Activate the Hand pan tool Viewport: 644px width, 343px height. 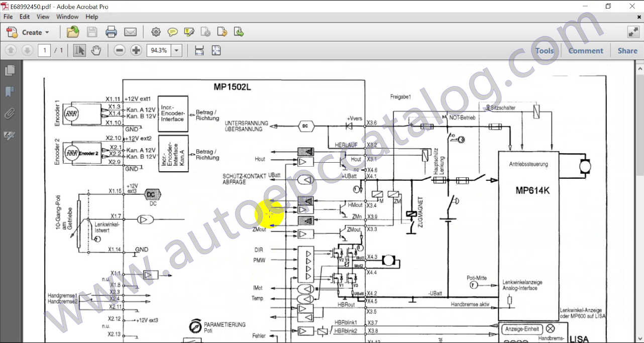coord(95,50)
